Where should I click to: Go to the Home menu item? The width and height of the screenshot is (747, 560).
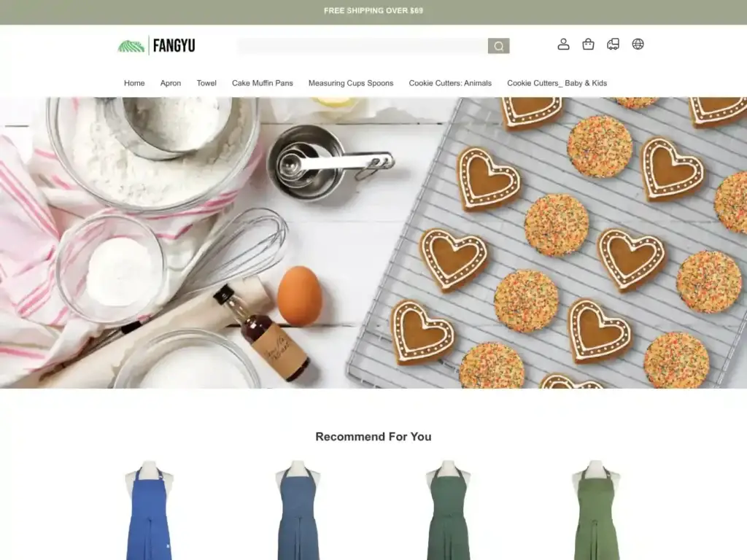134,83
